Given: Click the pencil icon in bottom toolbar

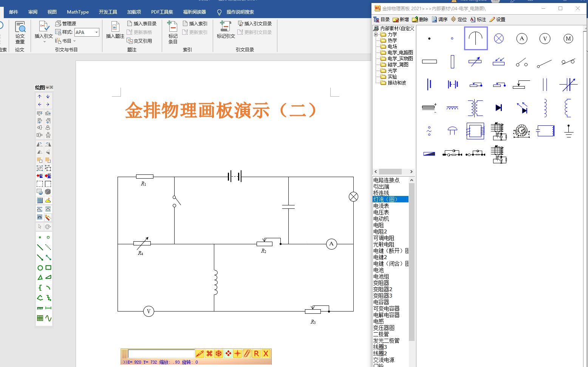Looking at the screenshot, I should 200,354.
